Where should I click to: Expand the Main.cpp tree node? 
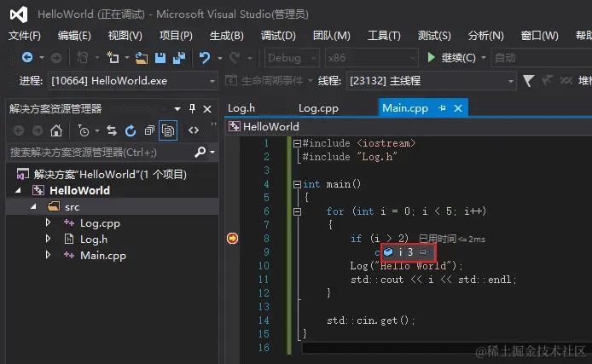tap(48, 255)
